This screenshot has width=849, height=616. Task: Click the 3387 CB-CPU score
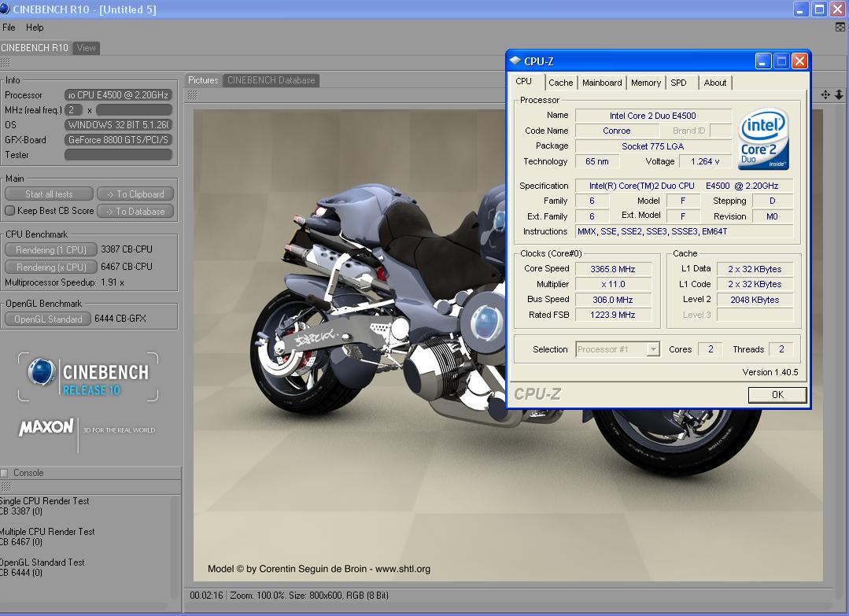click(127, 249)
